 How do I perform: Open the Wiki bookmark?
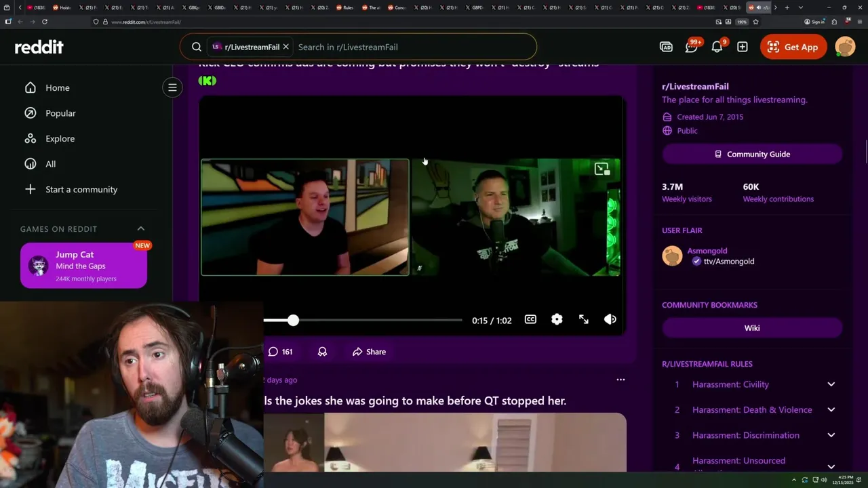pyautogui.click(x=752, y=327)
